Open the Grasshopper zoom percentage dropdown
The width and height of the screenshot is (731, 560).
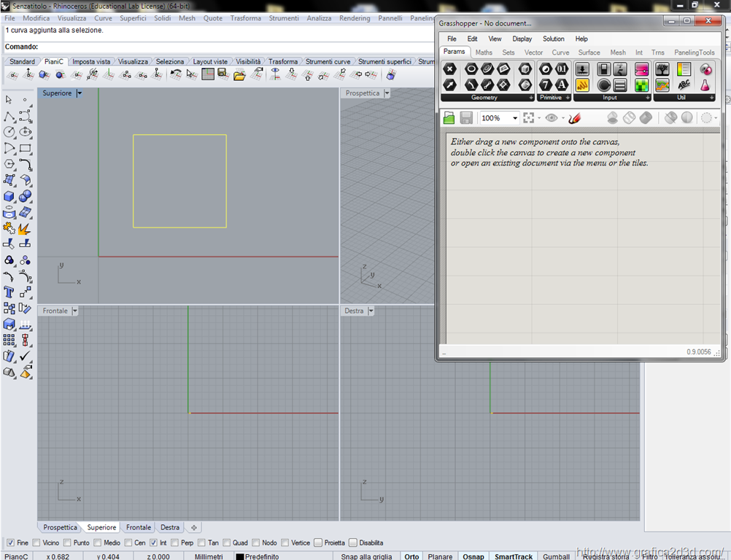[514, 118]
